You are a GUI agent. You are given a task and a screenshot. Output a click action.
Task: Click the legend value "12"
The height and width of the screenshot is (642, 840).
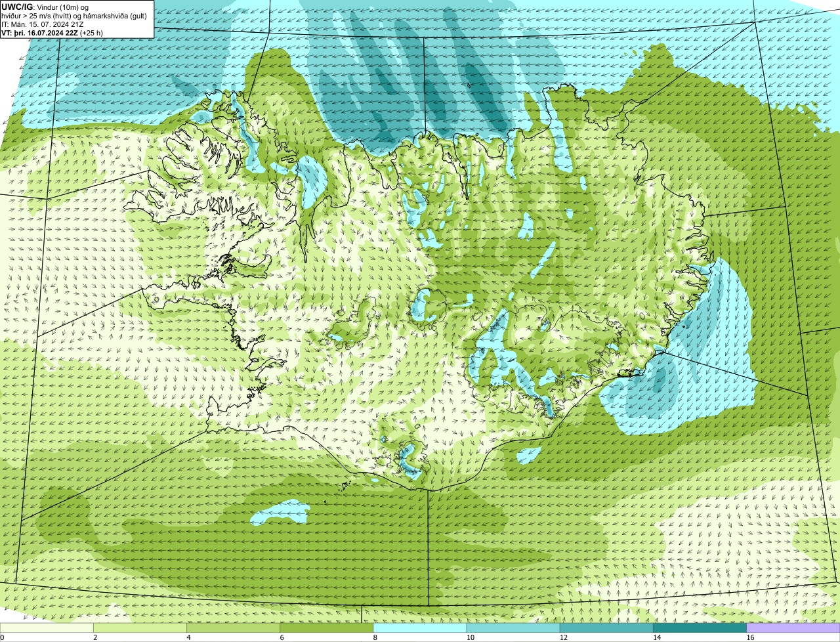[564, 637]
